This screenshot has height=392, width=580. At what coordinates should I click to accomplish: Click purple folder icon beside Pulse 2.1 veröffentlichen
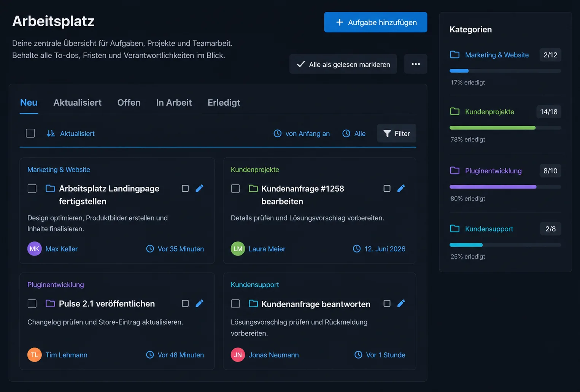coord(50,303)
